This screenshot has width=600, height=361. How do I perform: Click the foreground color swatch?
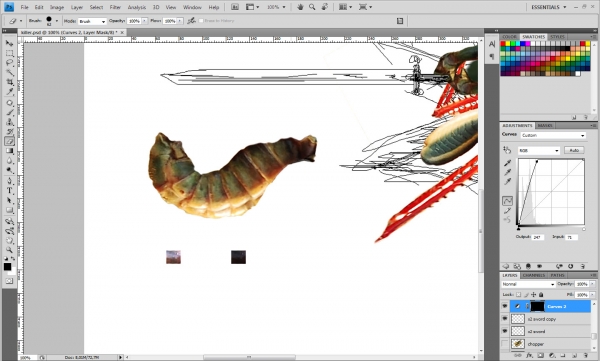click(7, 267)
